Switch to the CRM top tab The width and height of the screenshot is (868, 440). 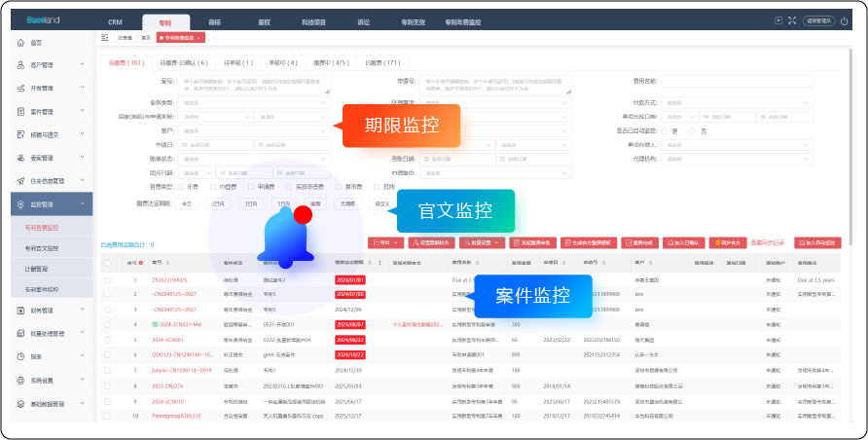pyautogui.click(x=115, y=22)
